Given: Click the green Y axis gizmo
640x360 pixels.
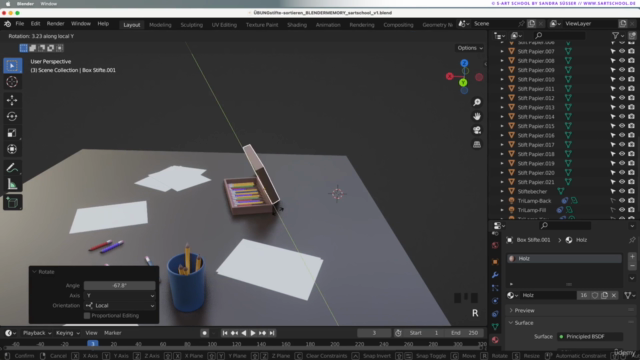Looking at the screenshot, I should click(x=463, y=82).
